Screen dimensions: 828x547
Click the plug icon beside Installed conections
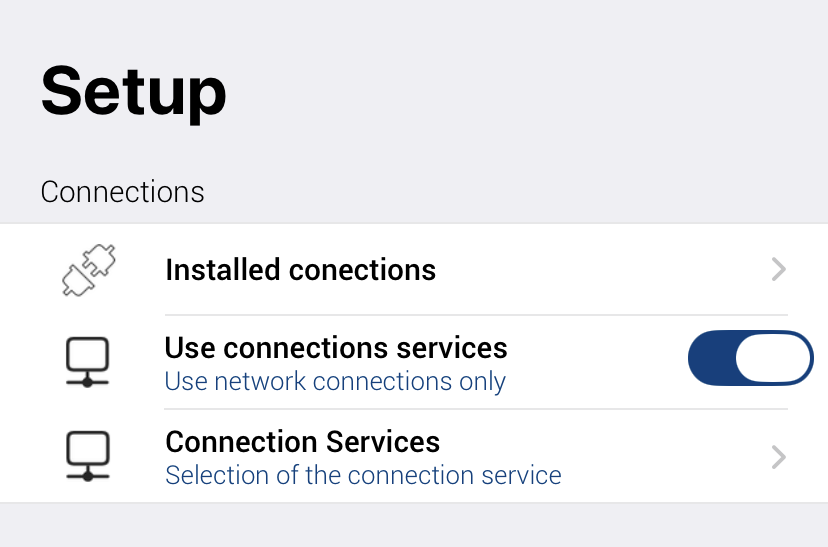(x=88, y=270)
